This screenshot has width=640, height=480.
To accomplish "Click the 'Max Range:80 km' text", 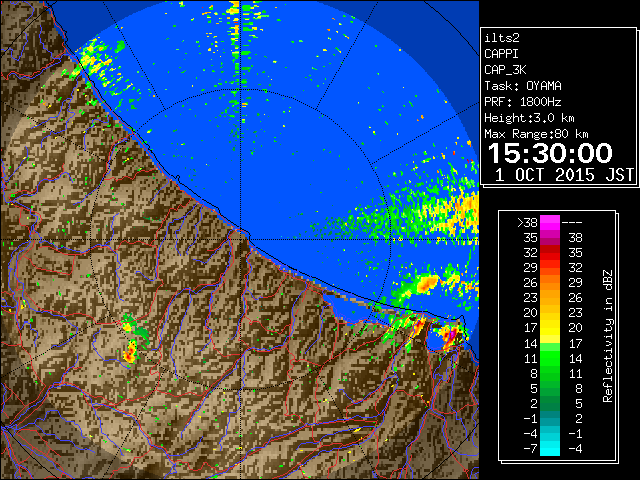I will (536, 134).
